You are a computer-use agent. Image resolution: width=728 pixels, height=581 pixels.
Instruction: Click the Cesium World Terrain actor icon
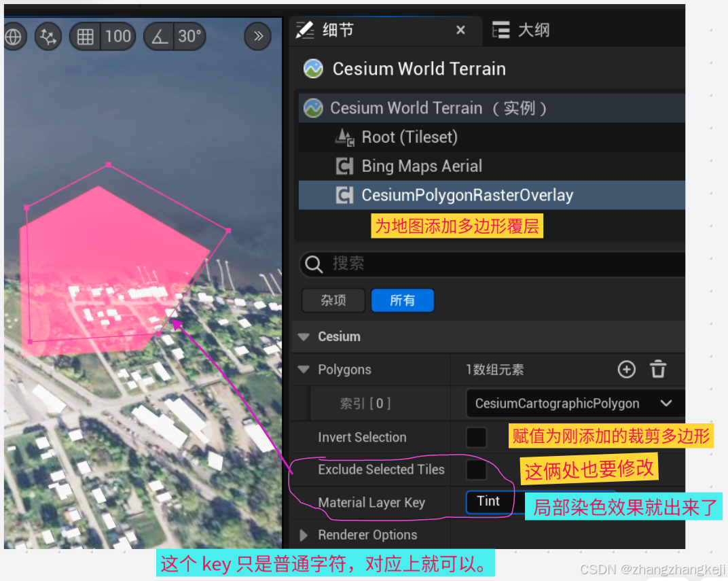(x=313, y=69)
